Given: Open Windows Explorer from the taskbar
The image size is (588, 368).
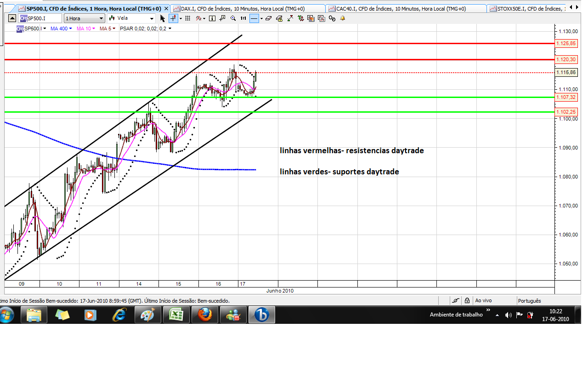Looking at the screenshot, I should click(34, 315).
